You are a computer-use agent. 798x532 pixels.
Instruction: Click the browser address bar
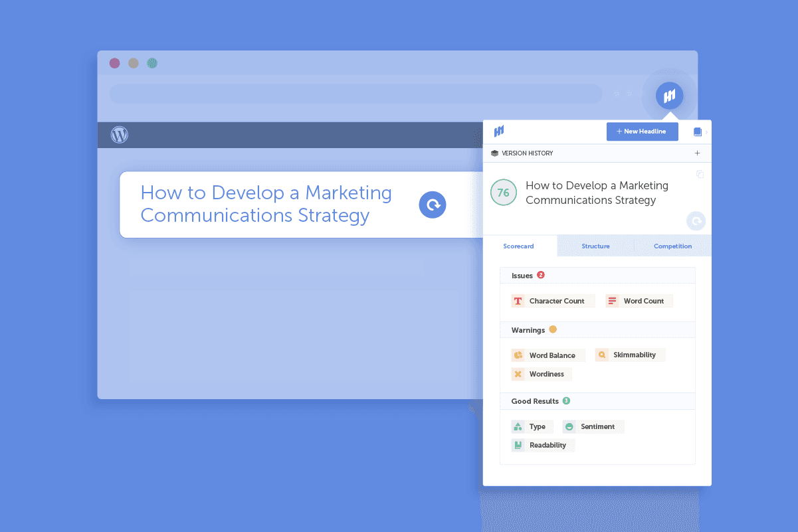pyautogui.click(x=356, y=94)
